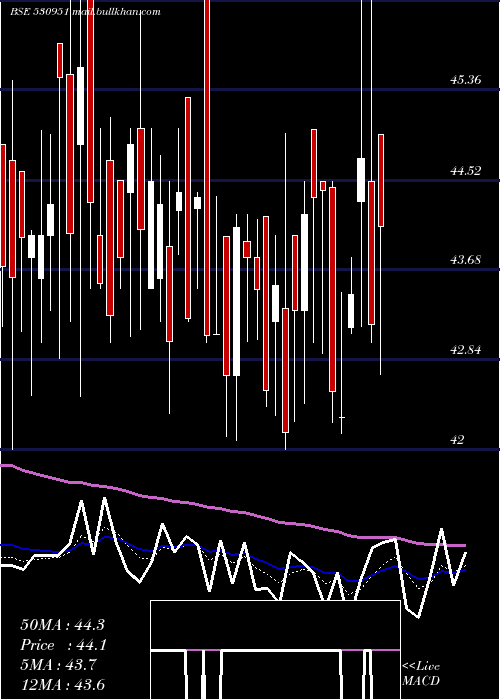Click the 44.52 price axis label

pos(466,171)
